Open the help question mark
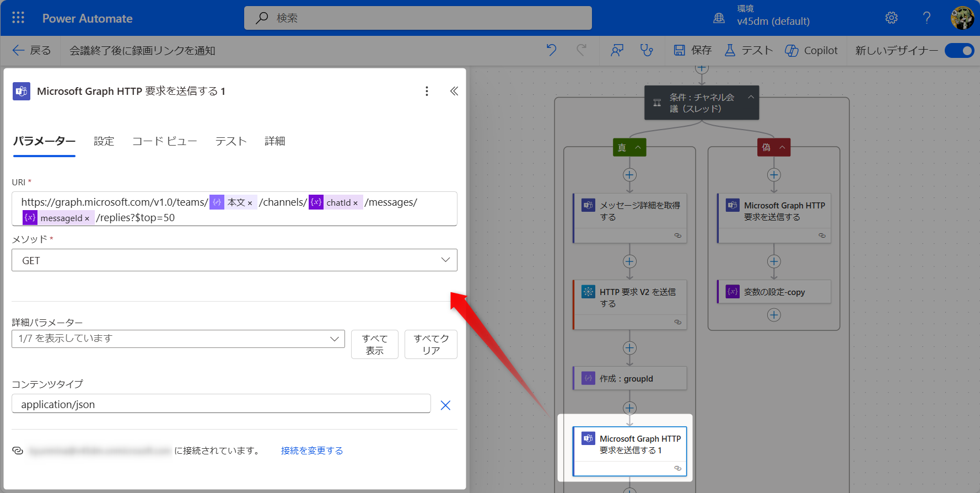The image size is (980, 493). [x=927, y=18]
